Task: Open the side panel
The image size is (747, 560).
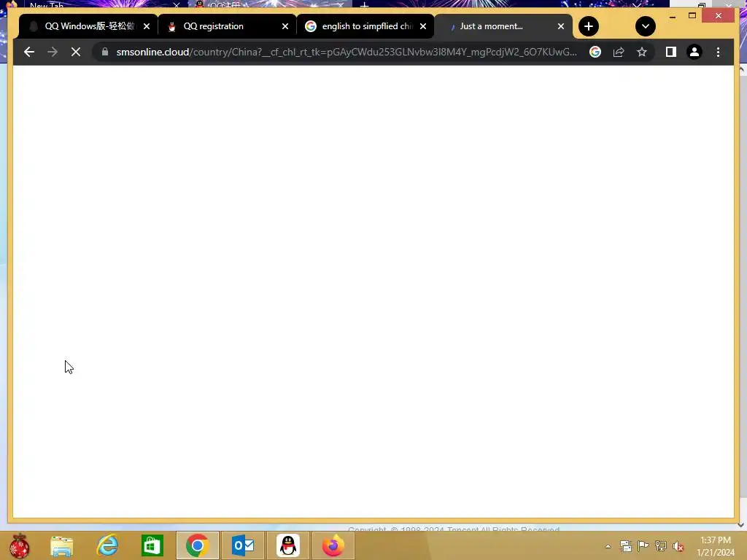Action: pos(671,52)
